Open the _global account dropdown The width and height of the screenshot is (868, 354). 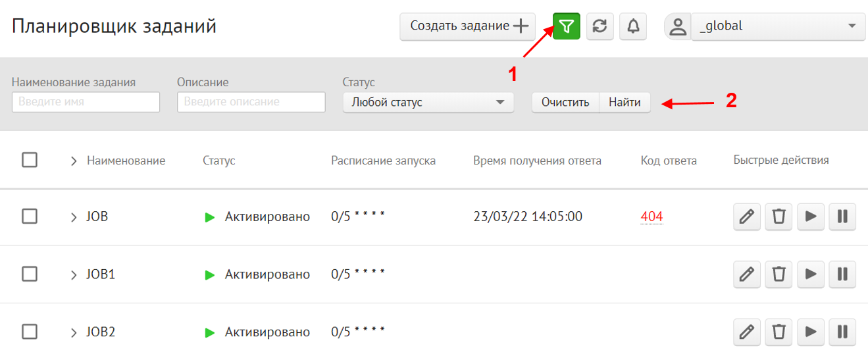[777, 26]
